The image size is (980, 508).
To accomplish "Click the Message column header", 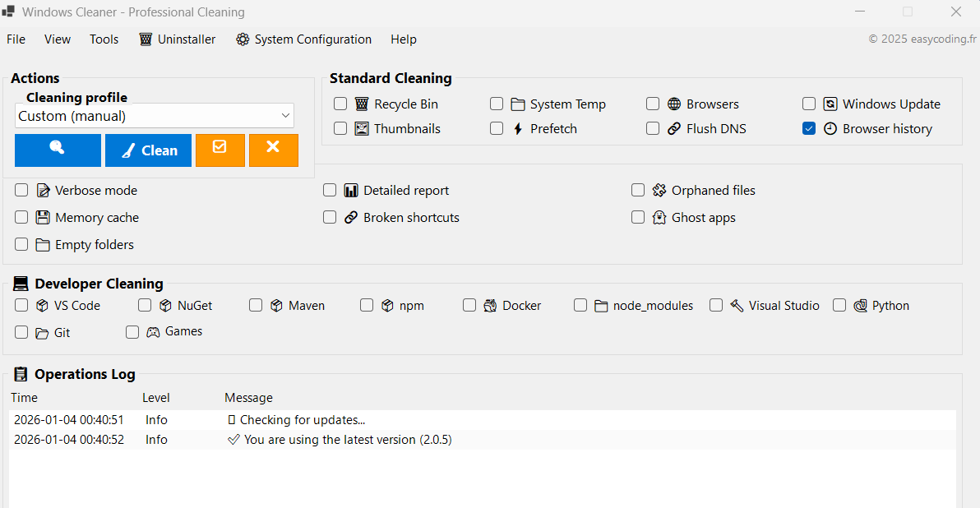I will [x=249, y=398].
